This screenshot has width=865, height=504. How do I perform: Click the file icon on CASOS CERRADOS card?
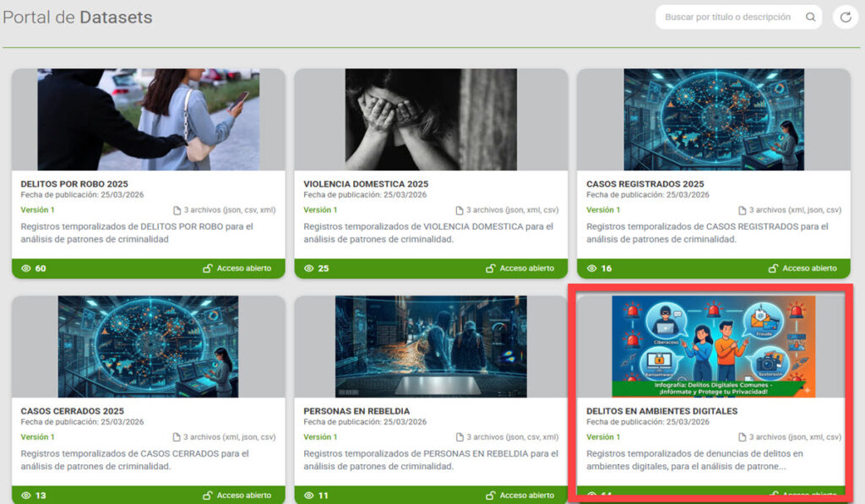click(177, 437)
